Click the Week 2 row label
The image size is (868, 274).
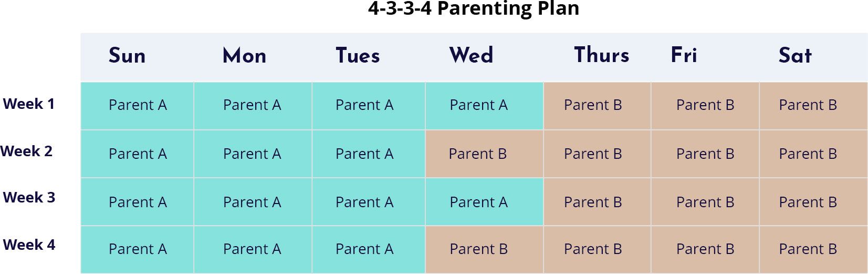27,151
